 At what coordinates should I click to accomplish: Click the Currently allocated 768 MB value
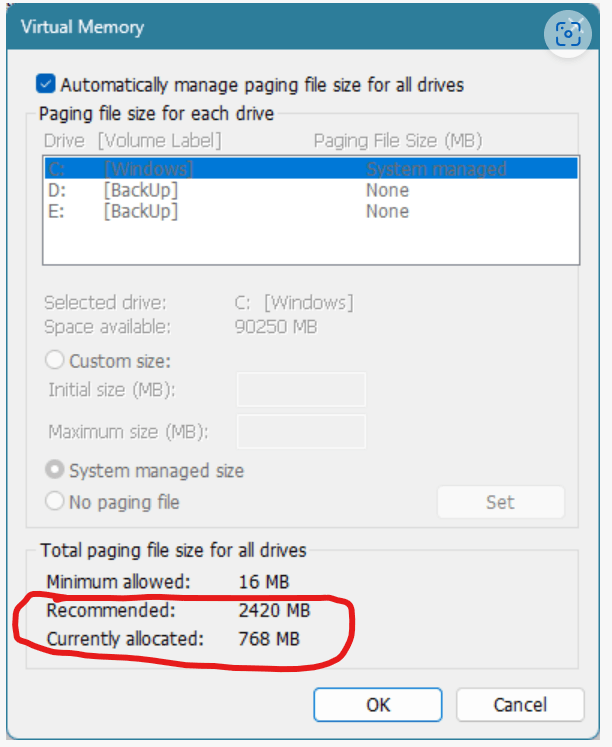[269, 639]
